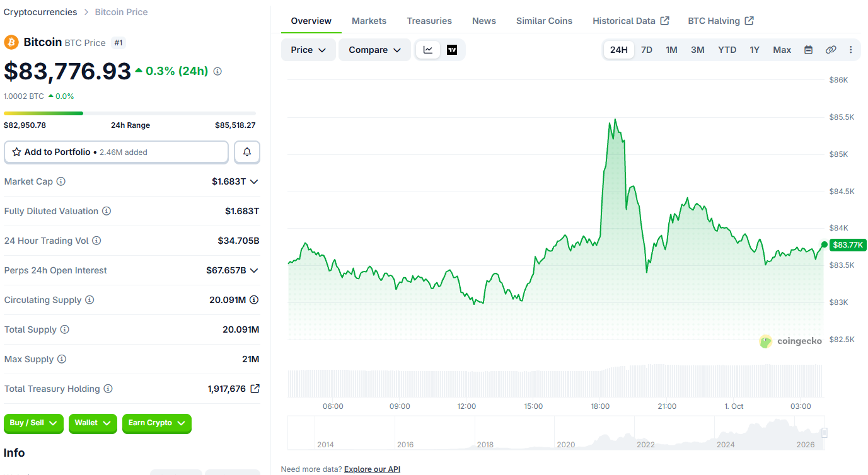The width and height of the screenshot is (868, 475).
Task: Click the Add to Portfolio button
Action: (117, 152)
